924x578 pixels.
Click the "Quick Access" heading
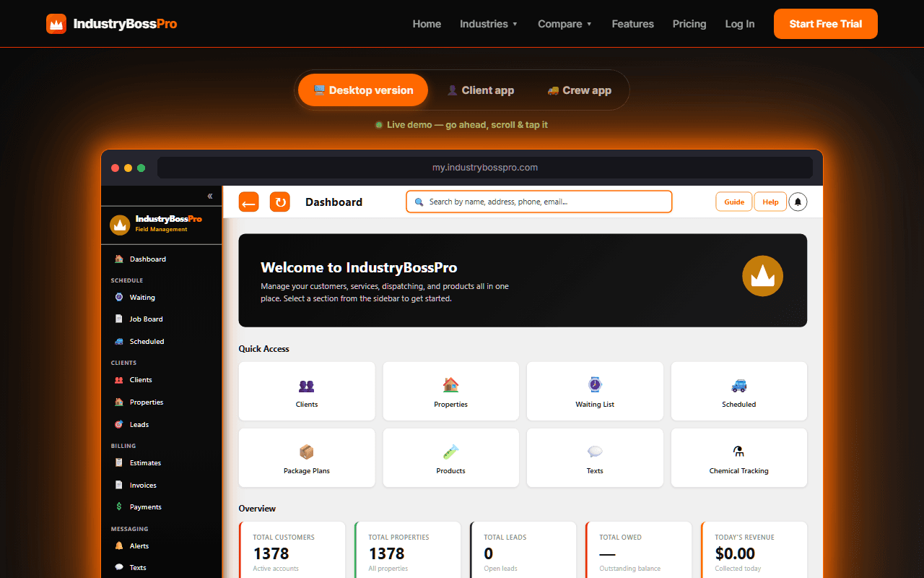pos(264,349)
